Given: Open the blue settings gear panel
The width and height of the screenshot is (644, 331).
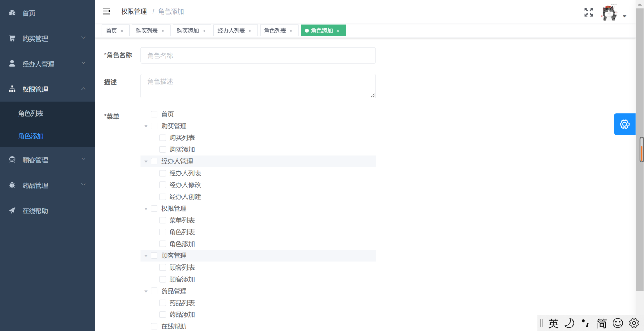Looking at the screenshot, I should tap(624, 124).
